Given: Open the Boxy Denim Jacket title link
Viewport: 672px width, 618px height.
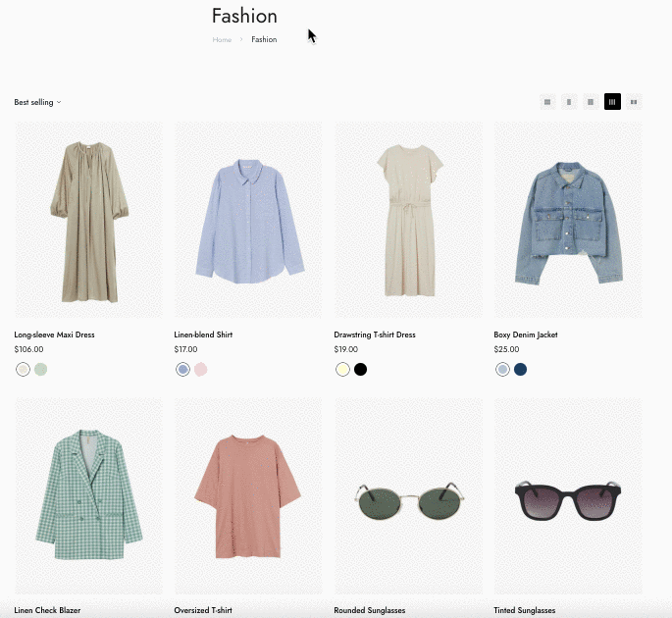Looking at the screenshot, I should (x=525, y=335).
